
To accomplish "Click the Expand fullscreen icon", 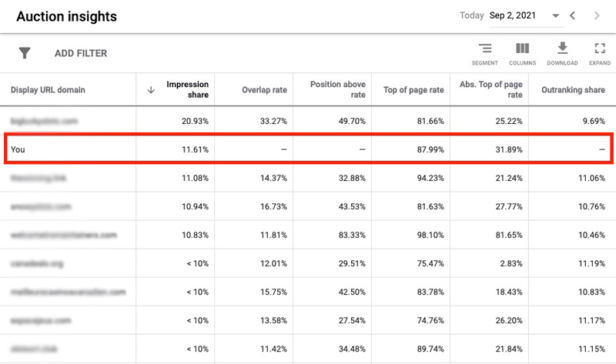I will click(x=600, y=49).
